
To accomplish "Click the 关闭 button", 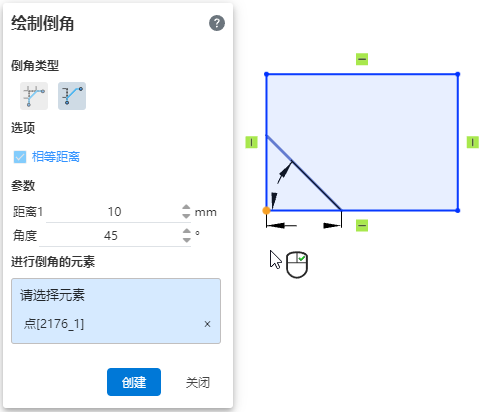I will coord(198,383).
